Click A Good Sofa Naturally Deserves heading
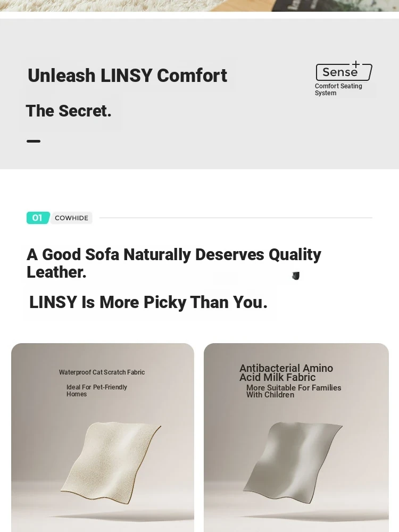The image size is (399, 532). click(x=174, y=263)
